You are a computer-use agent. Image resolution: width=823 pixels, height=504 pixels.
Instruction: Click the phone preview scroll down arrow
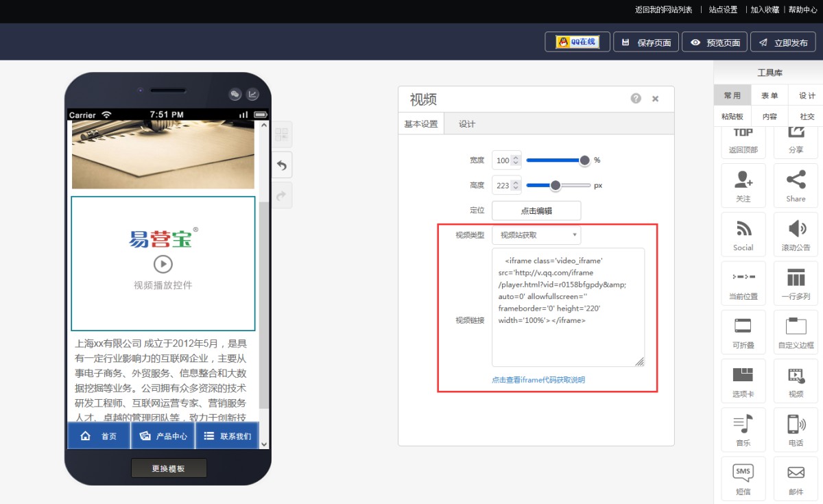264,444
